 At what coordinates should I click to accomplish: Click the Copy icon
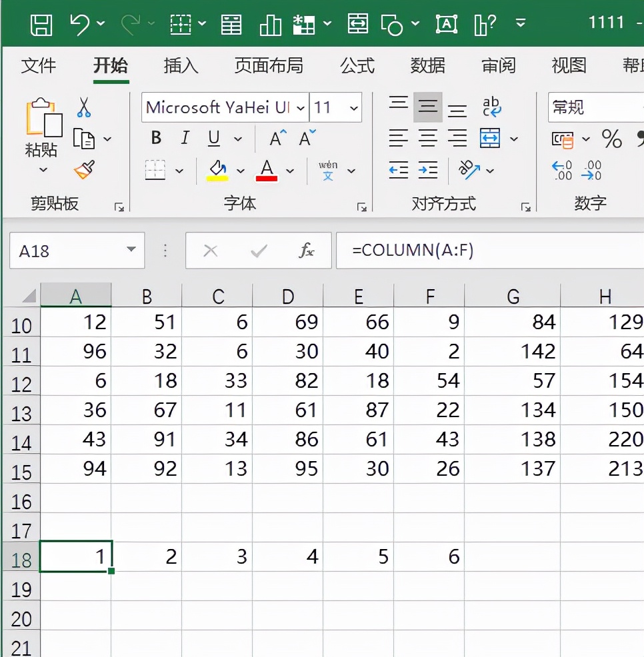click(84, 139)
